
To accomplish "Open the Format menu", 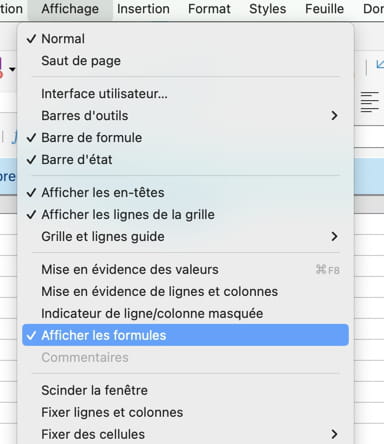I will tap(209, 9).
